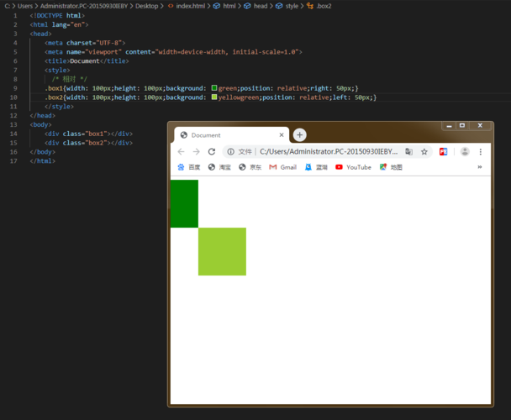
Task: Open 蓝湖 bookmark
Action: coord(316,167)
